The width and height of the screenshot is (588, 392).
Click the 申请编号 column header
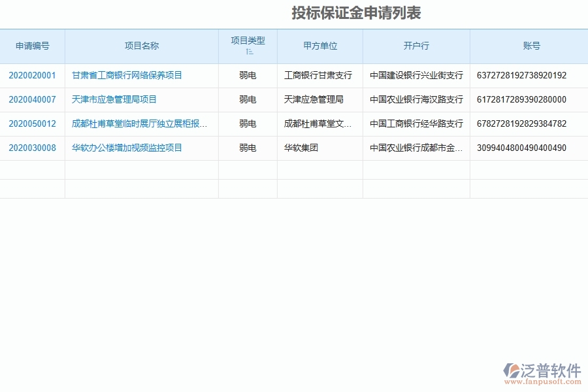[x=33, y=46]
